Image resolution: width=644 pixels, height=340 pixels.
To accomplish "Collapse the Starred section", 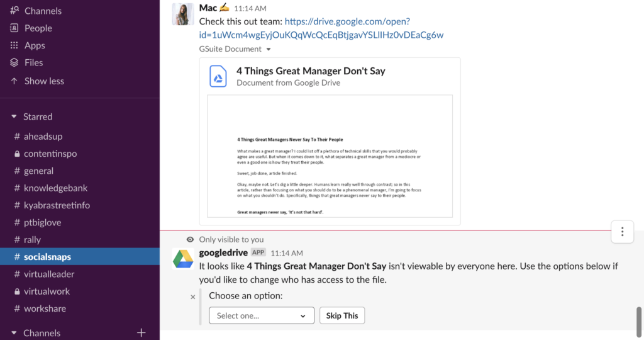I will tap(14, 116).
